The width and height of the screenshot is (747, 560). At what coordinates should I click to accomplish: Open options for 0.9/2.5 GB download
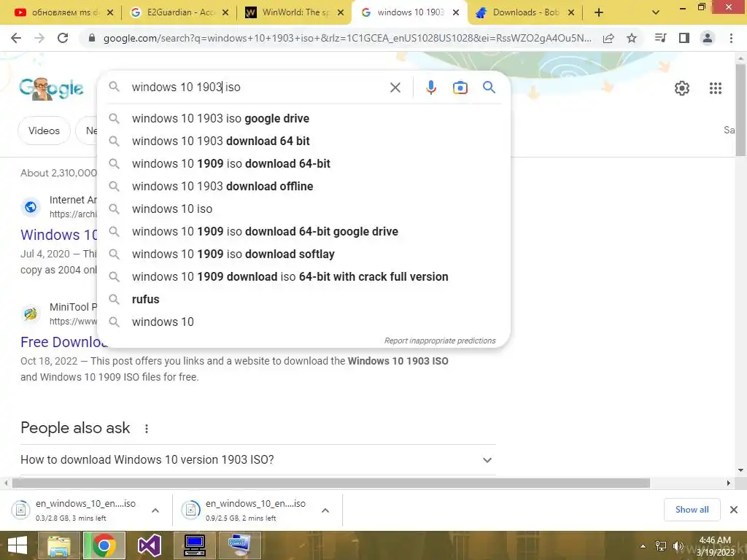click(325, 510)
